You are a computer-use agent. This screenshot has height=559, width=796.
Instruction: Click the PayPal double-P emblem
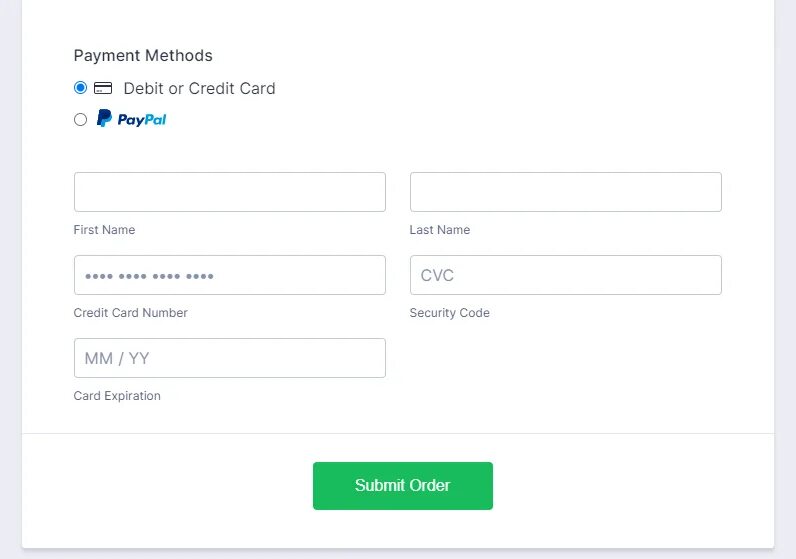click(x=104, y=119)
